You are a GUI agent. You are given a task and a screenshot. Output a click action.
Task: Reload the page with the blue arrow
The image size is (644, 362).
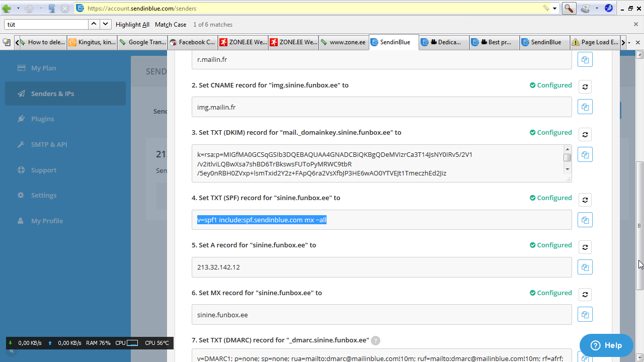coord(52,8)
